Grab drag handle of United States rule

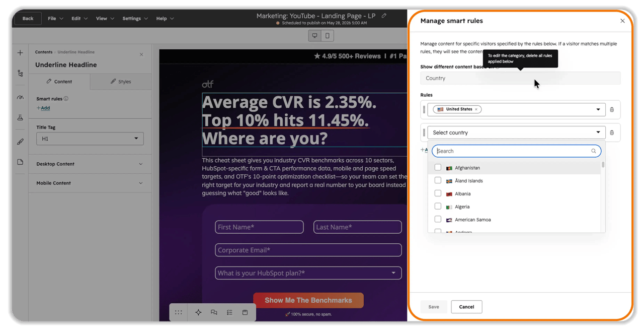424,109
